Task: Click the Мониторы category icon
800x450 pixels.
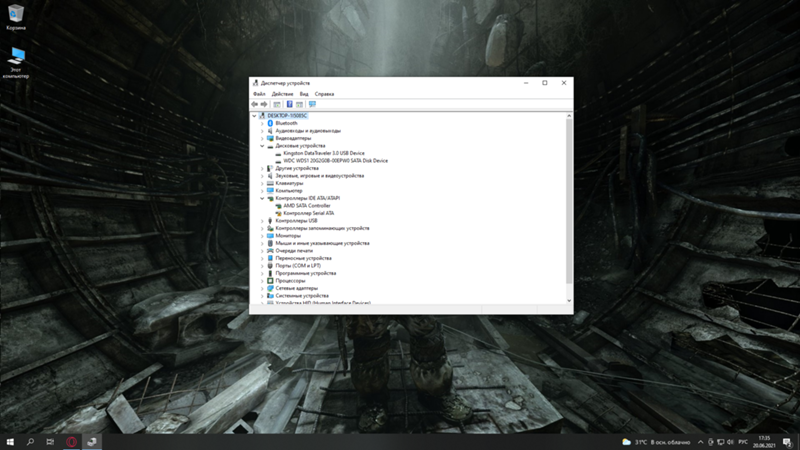Action: point(270,236)
